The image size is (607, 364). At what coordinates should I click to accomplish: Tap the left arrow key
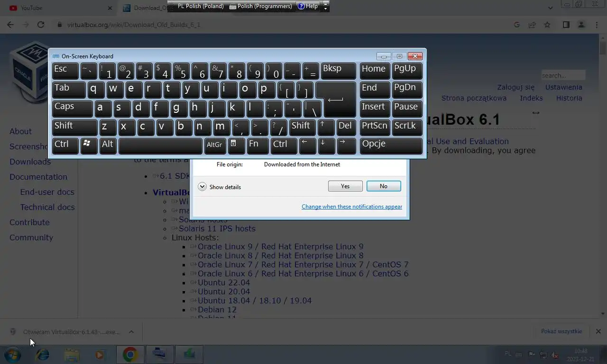[307, 146]
